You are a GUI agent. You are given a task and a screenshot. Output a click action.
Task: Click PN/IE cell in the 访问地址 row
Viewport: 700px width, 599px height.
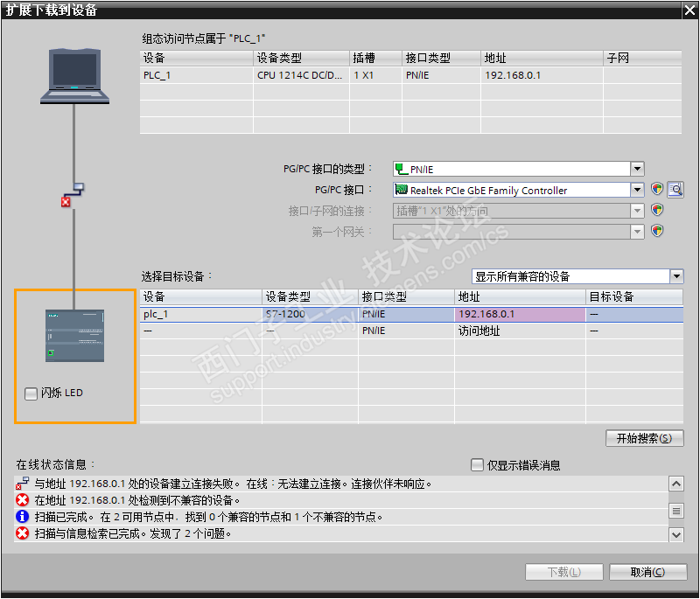[x=406, y=331]
